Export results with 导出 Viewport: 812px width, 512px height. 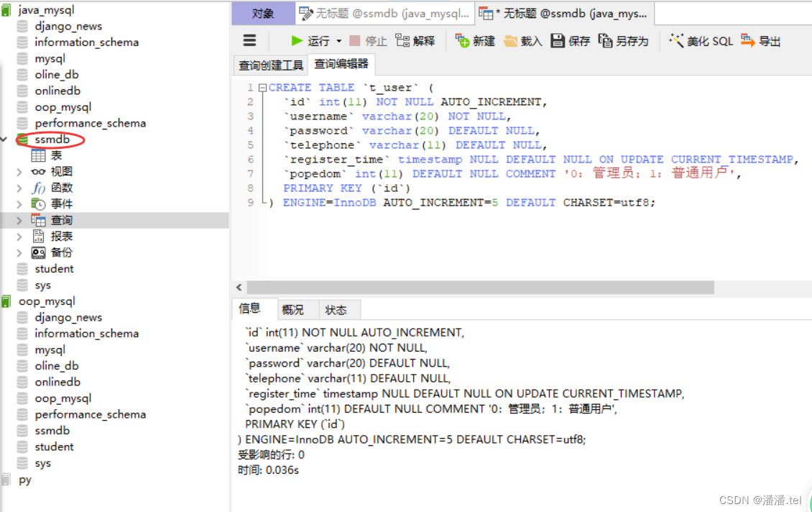coord(760,41)
